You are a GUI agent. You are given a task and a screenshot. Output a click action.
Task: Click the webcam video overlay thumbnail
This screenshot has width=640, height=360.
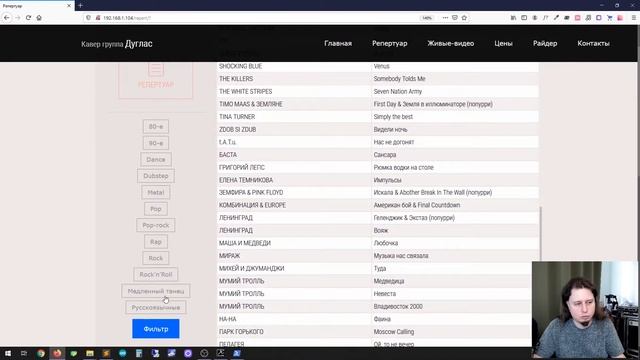[x=585, y=310]
